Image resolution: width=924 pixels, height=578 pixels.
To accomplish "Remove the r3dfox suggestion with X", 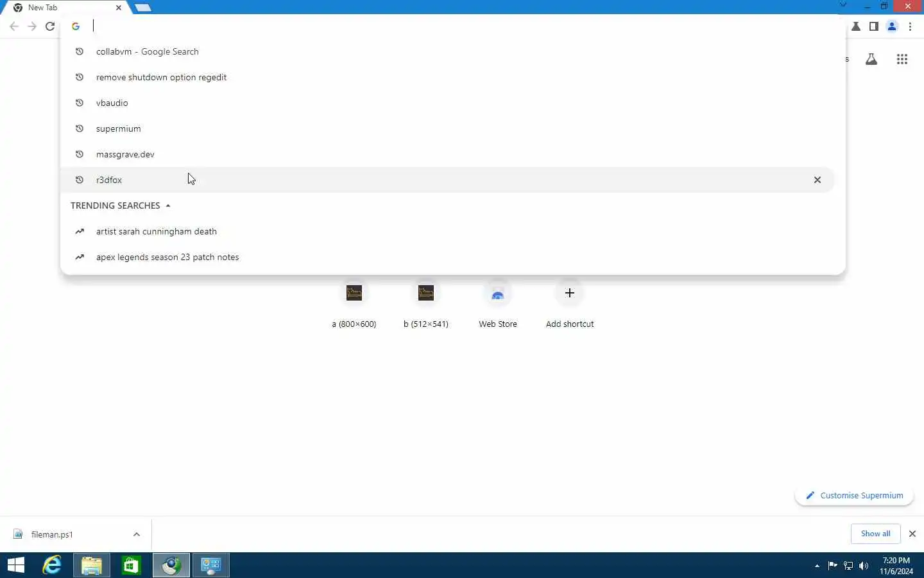I will (x=817, y=180).
